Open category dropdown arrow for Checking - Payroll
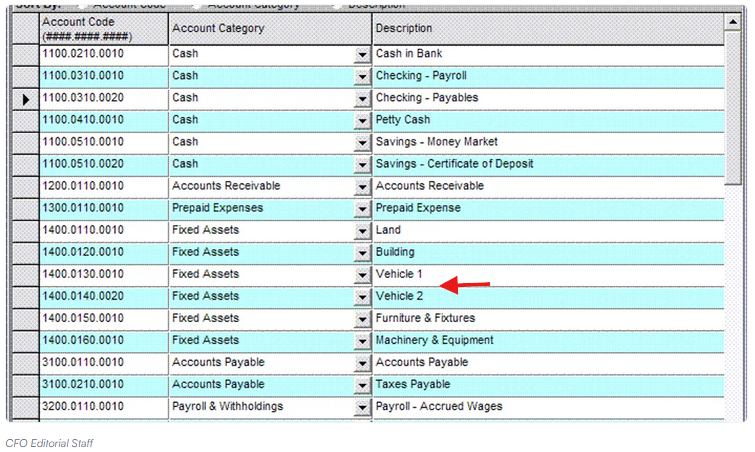This screenshot has width=755, height=452. click(x=362, y=77)
